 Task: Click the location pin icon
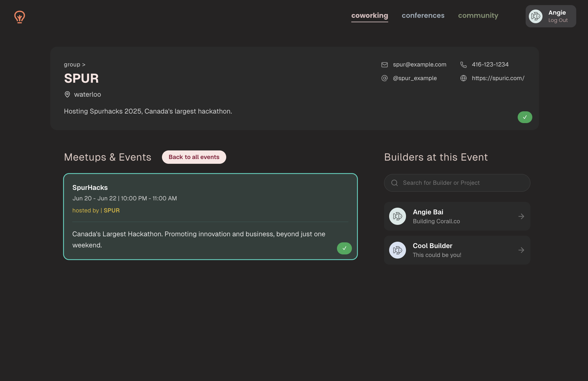click(x=67, y=94)
